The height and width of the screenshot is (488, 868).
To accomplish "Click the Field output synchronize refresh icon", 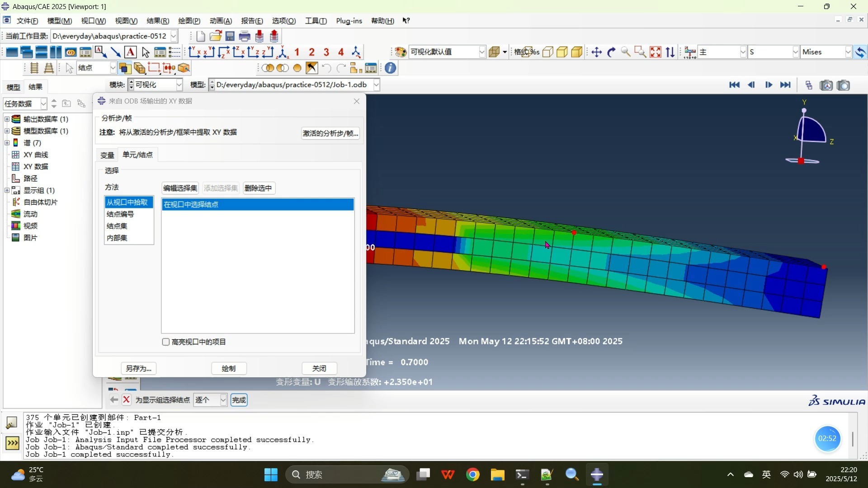I will [x=861, y=52].
